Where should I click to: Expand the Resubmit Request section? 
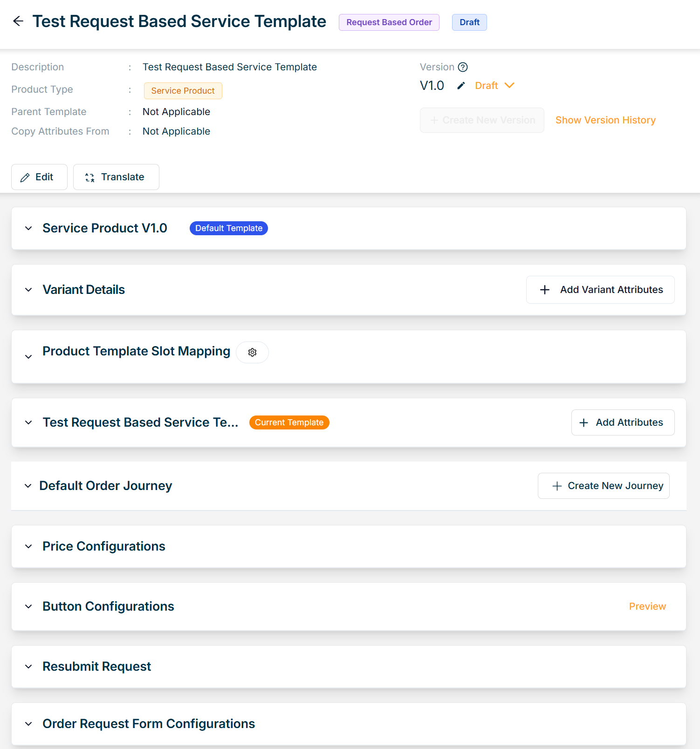click(x=28, y=667)
